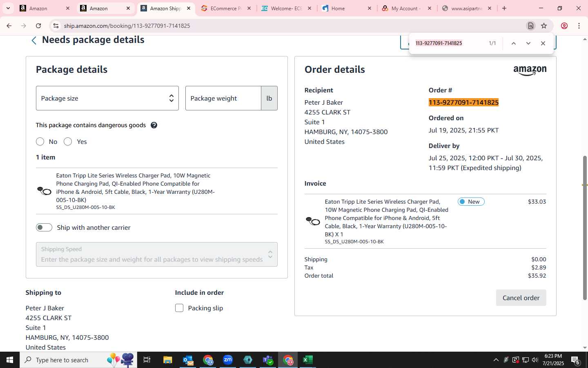This screenshot has width=588, height=368.
Task: Check the Packing slip checkbox
Action: click(179, 308)
